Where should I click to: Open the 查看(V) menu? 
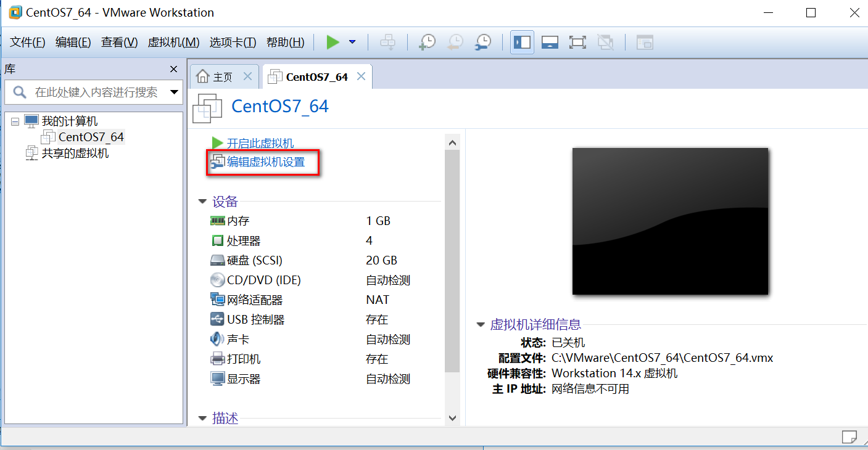[120, 42]
